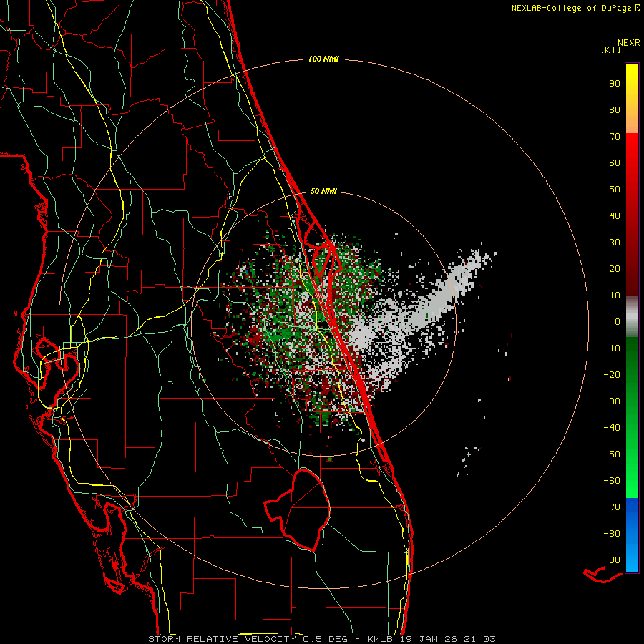Click the "-40" value on the velocity scale
The image size is (644, 644).
[612, 428]
